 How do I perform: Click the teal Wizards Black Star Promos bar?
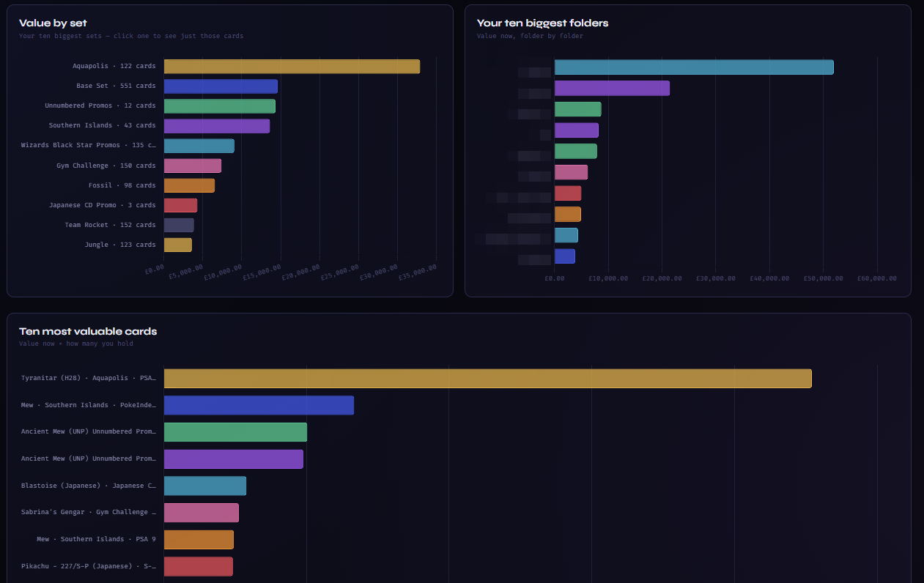(199, 146)
